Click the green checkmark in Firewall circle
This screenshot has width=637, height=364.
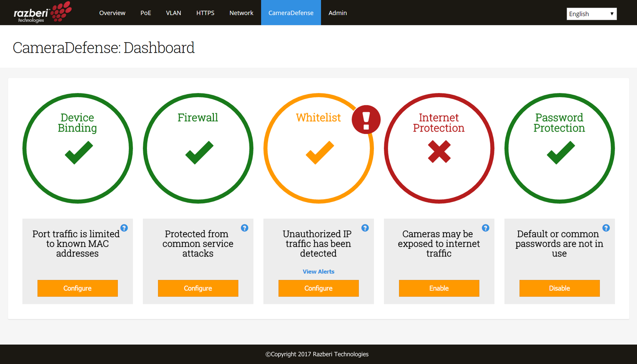click(x=198, y=153)
